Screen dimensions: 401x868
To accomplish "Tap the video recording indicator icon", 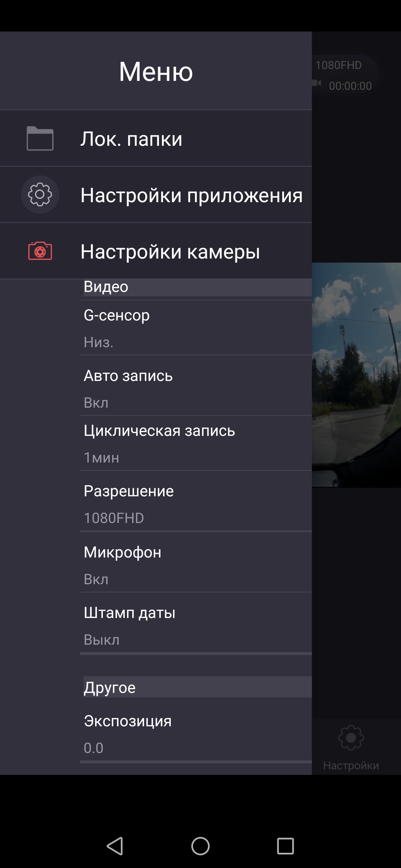I will click(317, 83).
